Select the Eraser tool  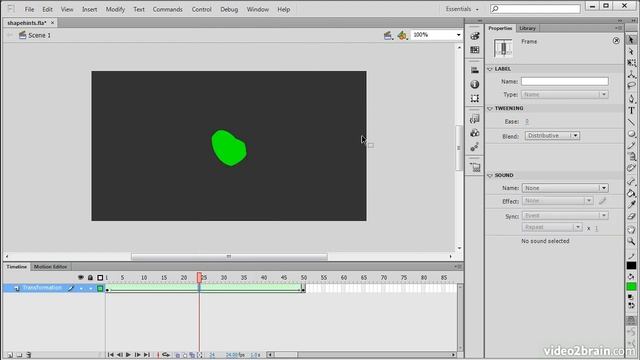point(631,217)
